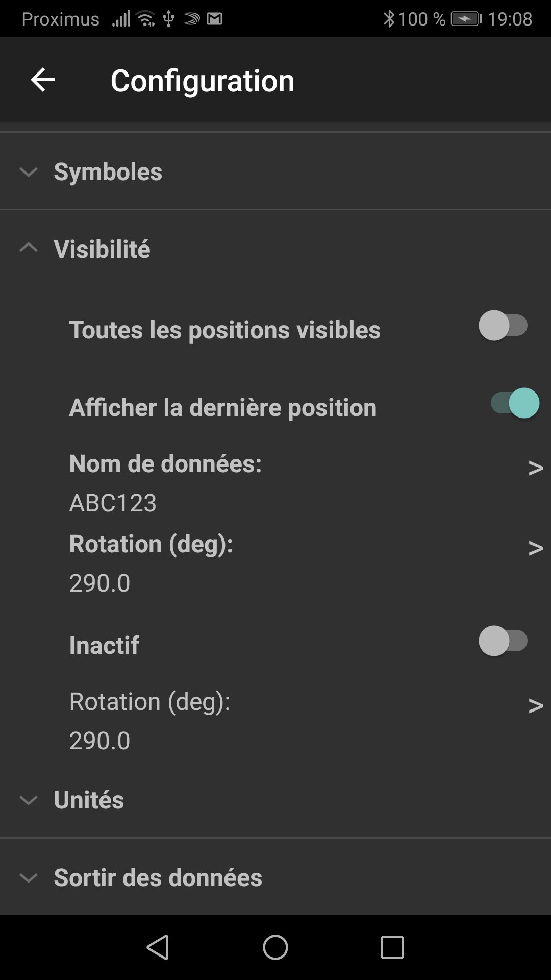
Task: Tap the back arrow in Configuration header
Action: 43,80
